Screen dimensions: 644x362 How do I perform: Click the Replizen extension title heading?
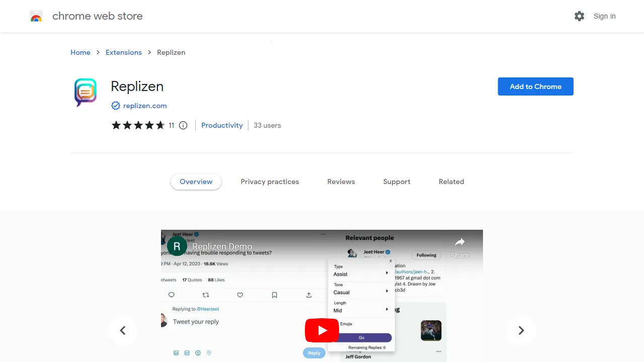[137, 86]
